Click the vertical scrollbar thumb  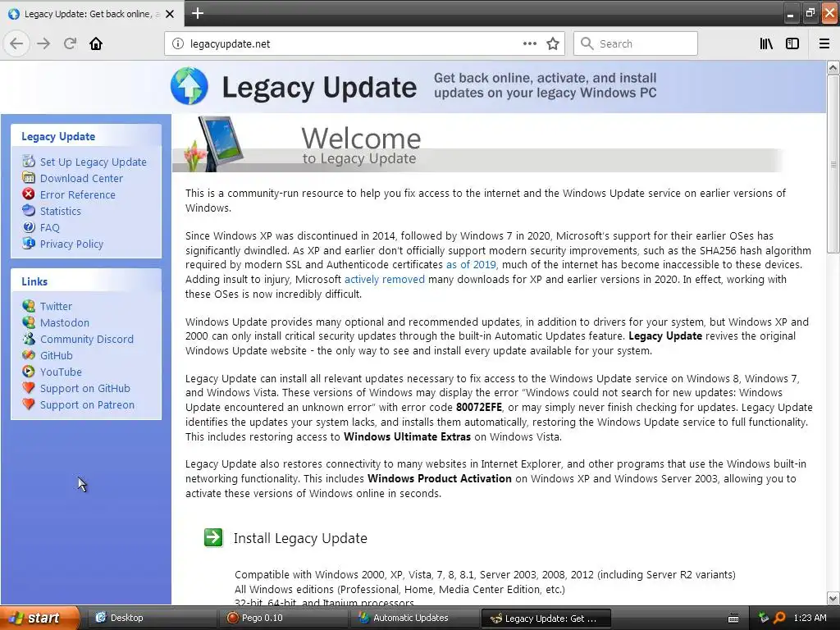click(833, 163)
